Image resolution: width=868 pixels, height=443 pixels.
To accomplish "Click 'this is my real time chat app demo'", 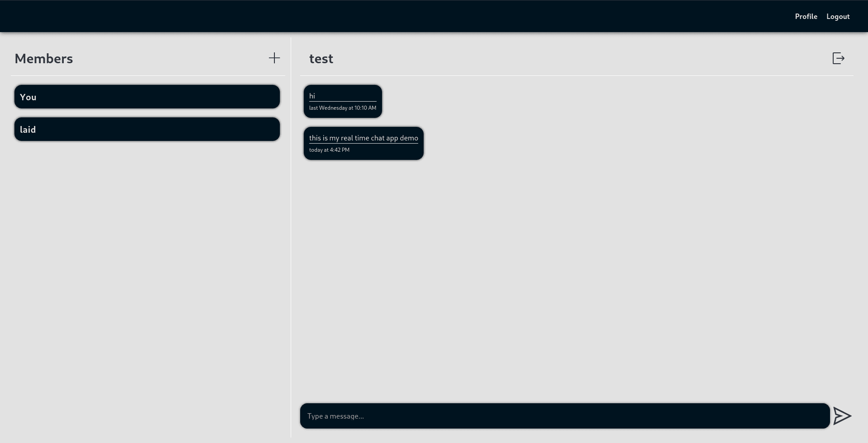I will point(363,138).
